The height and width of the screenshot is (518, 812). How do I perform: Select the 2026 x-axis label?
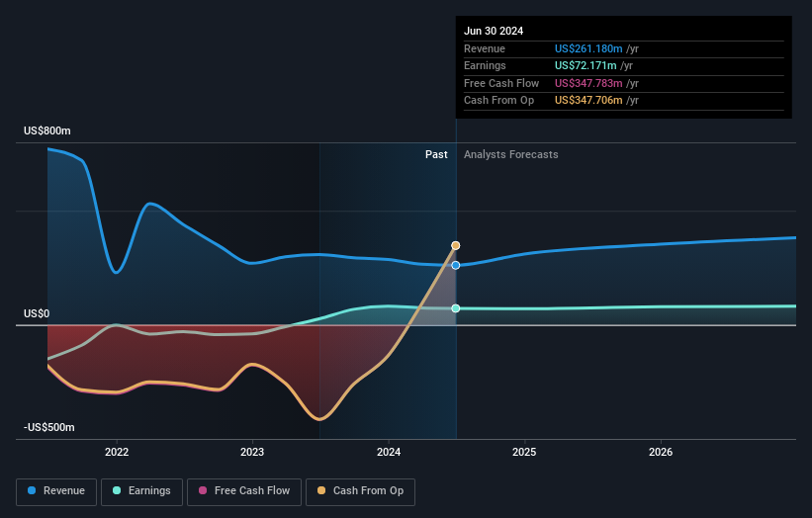pyautogui.click(x=661, y=452)
